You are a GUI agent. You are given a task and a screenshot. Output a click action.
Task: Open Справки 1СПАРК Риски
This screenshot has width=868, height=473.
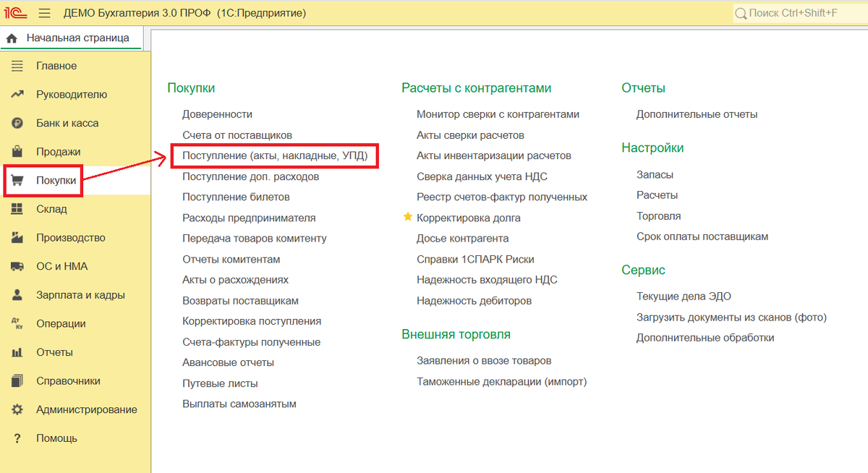(475, 259)
